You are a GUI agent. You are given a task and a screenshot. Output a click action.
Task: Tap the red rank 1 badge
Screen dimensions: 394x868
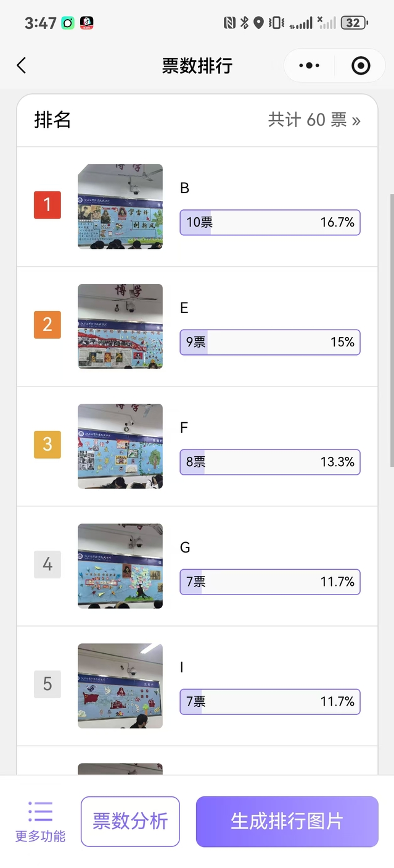(x=47, y=205)
